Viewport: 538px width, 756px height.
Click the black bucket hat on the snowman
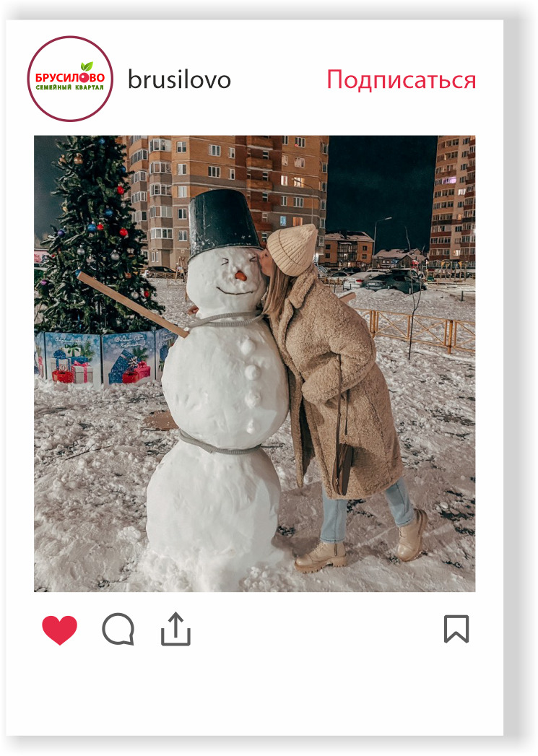(x=222, y=222)
